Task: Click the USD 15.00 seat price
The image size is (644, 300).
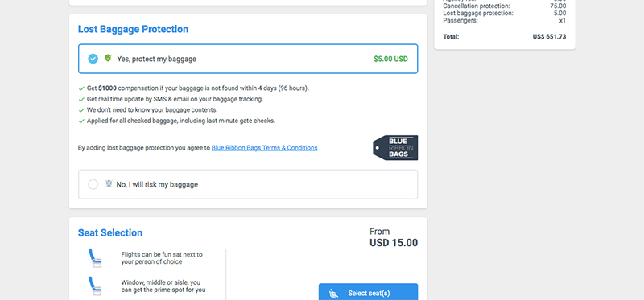Action: point(394,243)
